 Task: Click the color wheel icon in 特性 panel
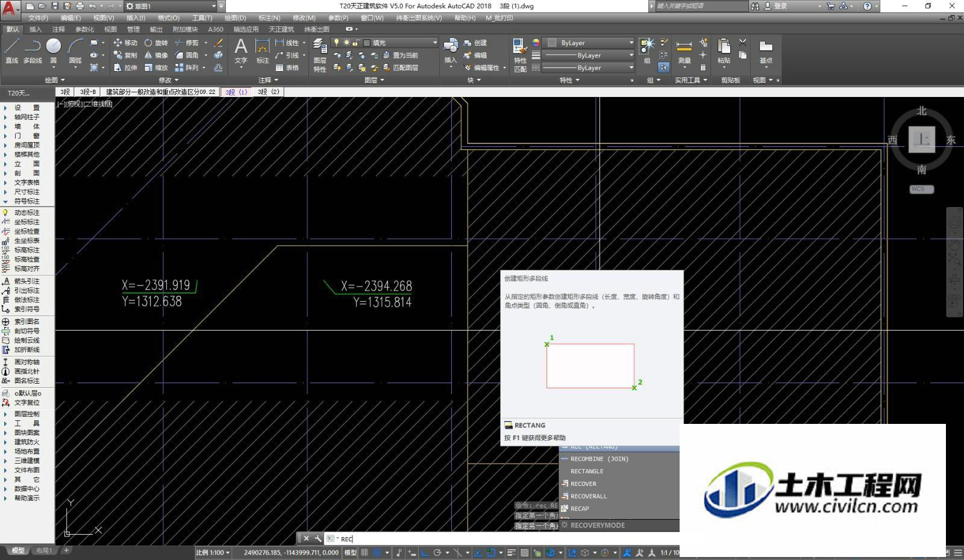click(x=536, y=43)
